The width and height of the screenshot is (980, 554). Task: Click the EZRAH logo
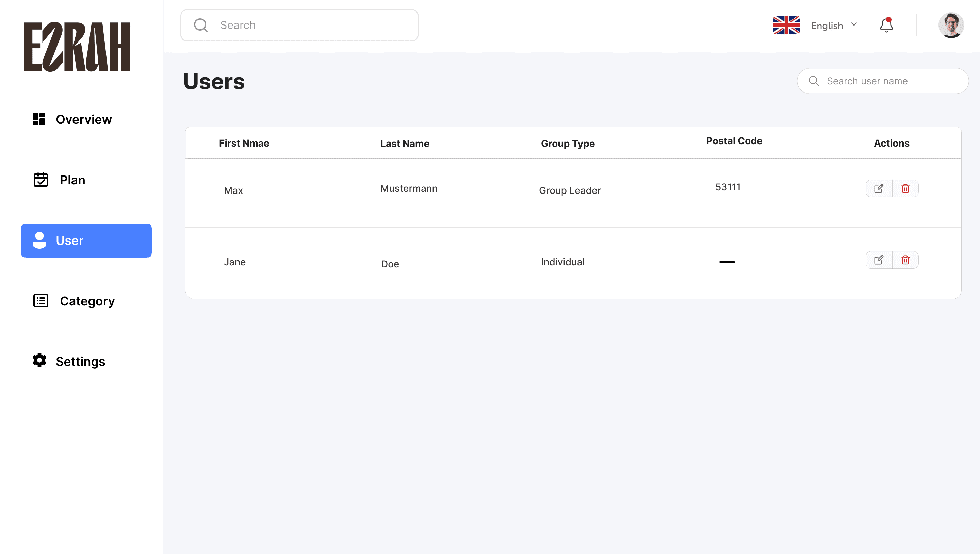(x=77, y=46)
